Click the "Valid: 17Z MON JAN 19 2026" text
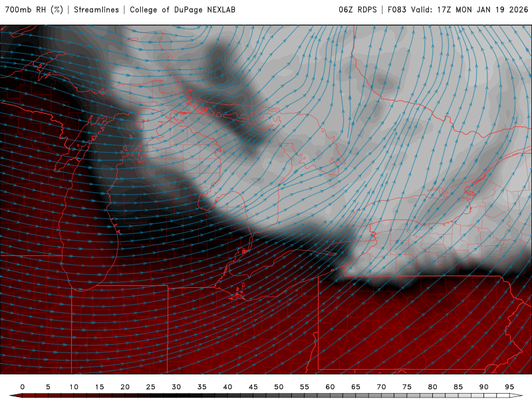 pos(469,9)
